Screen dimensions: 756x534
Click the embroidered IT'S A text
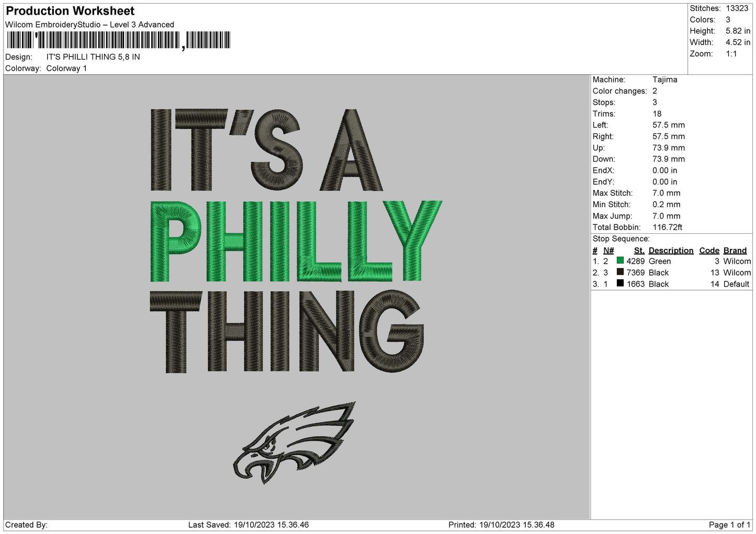click(x=267, y=151)
